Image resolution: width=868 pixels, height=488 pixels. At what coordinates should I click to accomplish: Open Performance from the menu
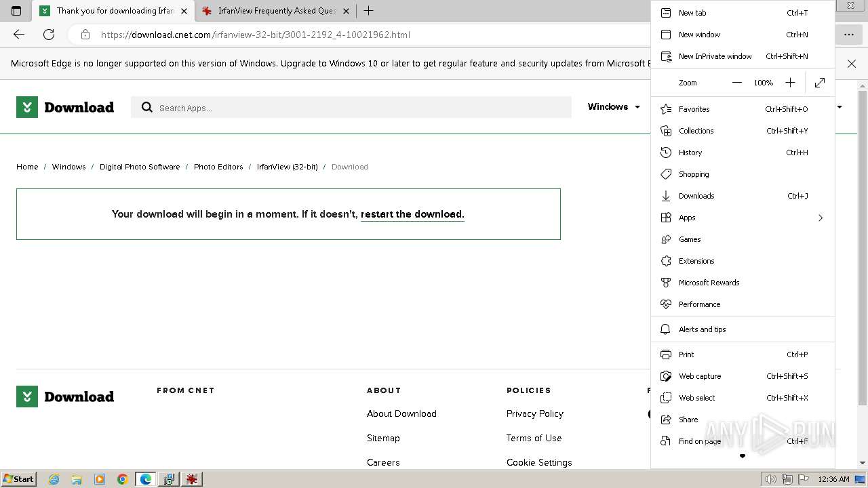(743, 304)
